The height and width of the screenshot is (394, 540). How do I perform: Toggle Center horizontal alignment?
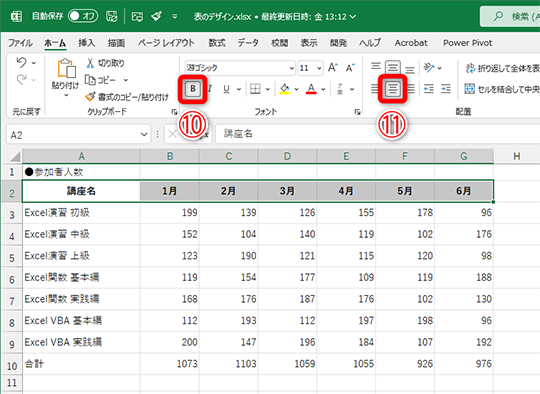393,89
